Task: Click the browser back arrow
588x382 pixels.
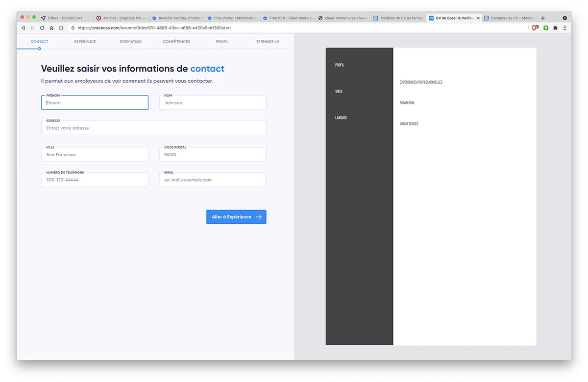Action: point(23,28)
